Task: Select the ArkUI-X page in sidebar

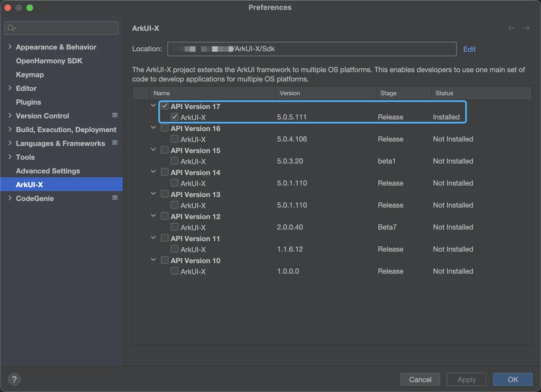Action: [61, 184]
